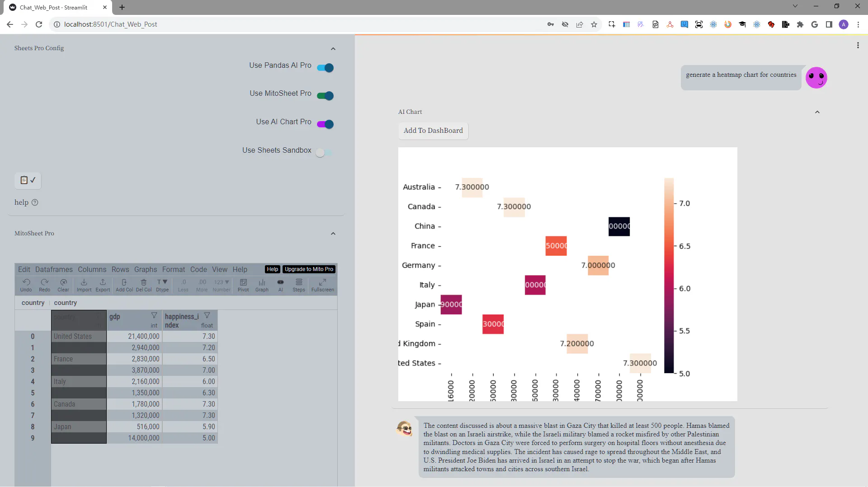This screenshot has width=868, height=487.
Task: Disable Use AI Chart Pro switch
Action: [x=325, y=124]
